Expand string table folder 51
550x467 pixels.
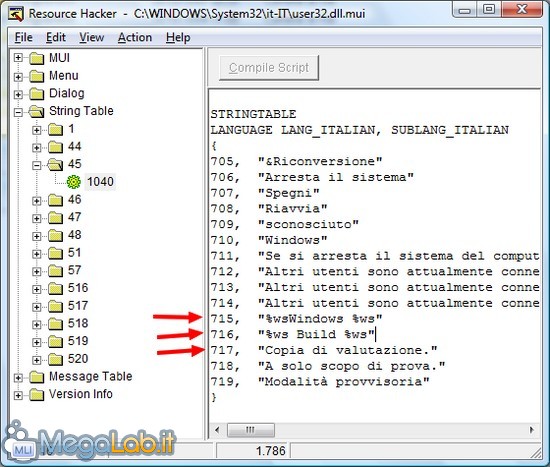pos(36,254)
